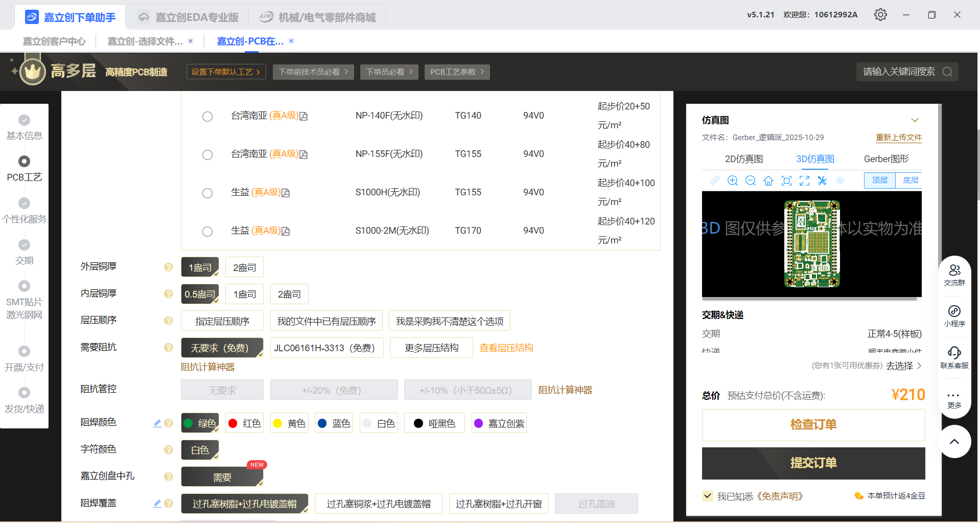
Task: Open 阻抗计算神器 link under 需要阻抗
Action: point(207,367)
